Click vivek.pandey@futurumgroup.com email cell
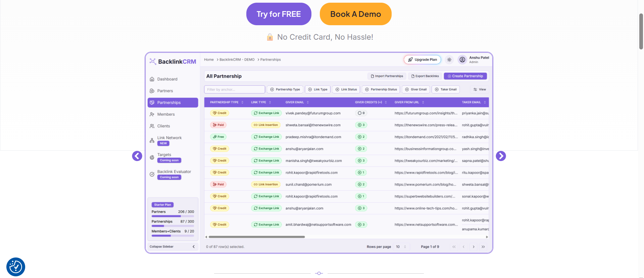This screenshot has height=278, width=644. (313, 113)
